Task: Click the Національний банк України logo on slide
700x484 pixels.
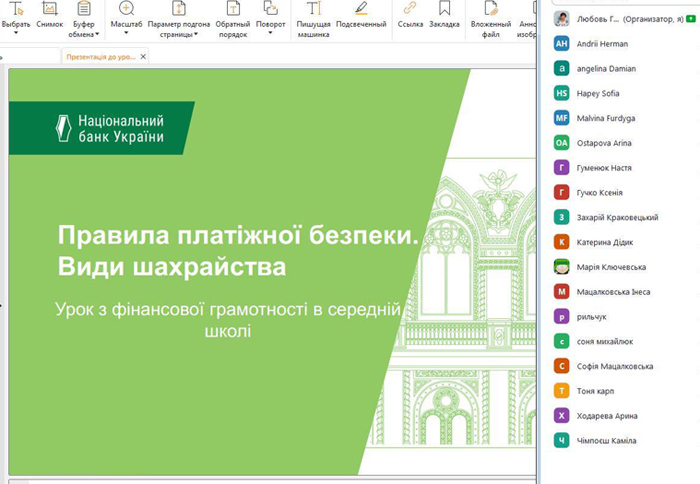Action: [108, 128]
